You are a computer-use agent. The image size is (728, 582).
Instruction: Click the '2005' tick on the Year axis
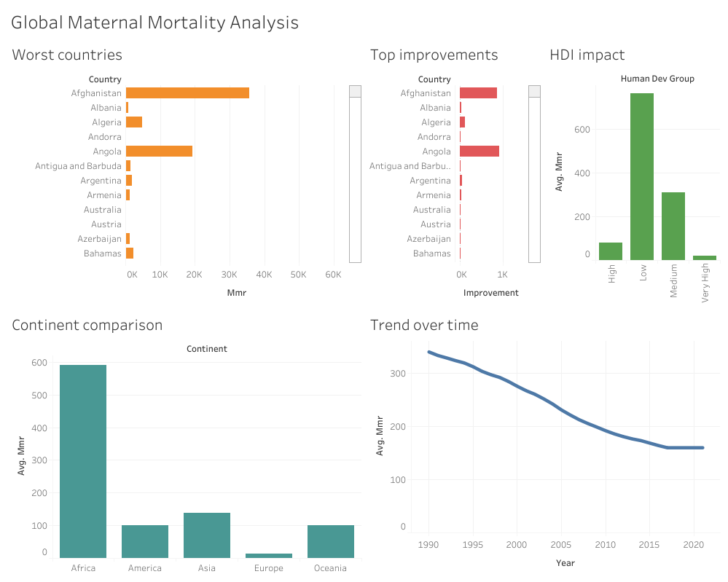point(561,544)
